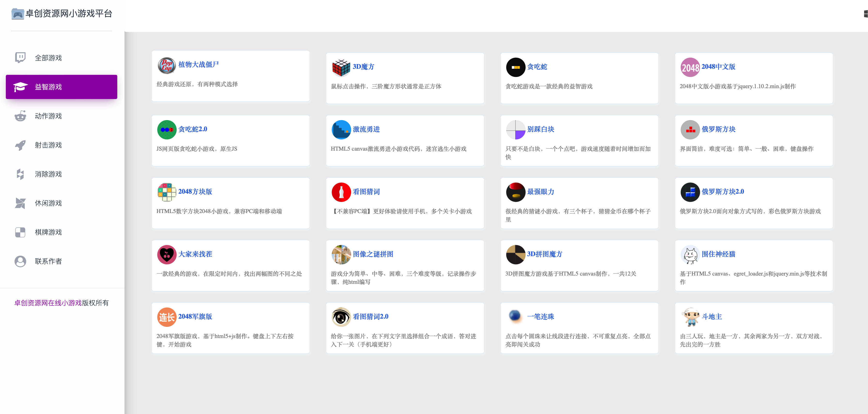Click the 斗地主 cartoon character thumbnail

[690, 317]
